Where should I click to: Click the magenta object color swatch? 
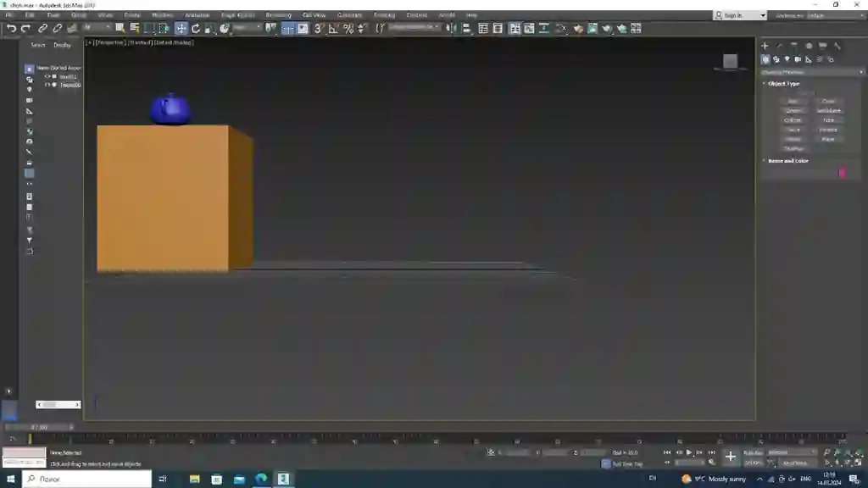842,173
